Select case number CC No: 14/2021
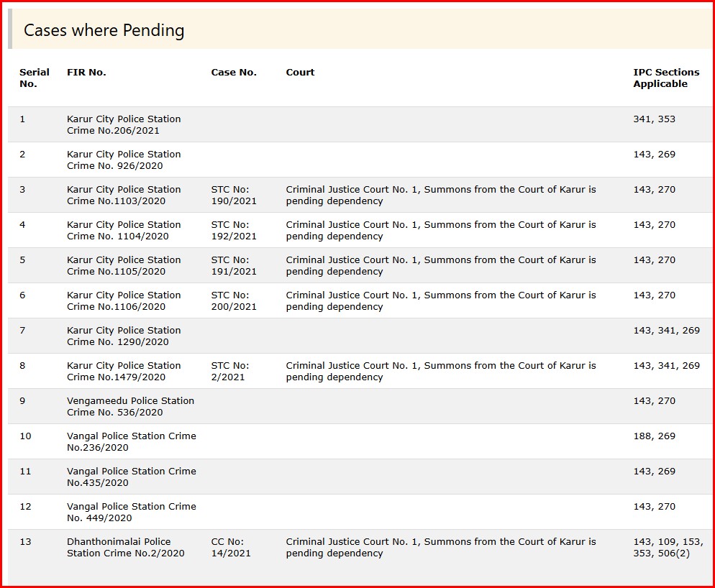This screenshot has height=588, width=715. (x=231, y=547)
